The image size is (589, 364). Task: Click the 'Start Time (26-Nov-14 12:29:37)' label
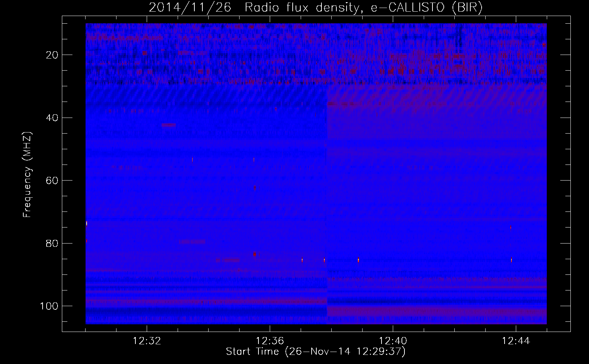[316, 352]
